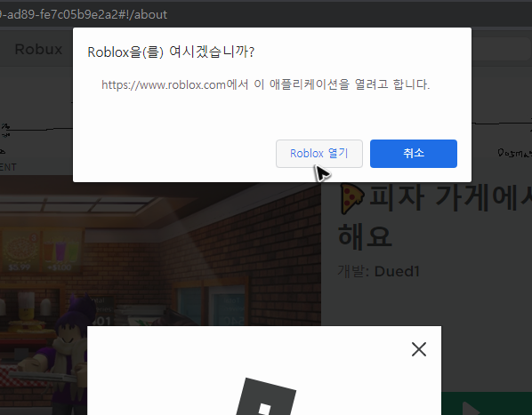Click the pizza slice emoji icon
This screenshot has height=415, width=532.
tap(351, 199)
